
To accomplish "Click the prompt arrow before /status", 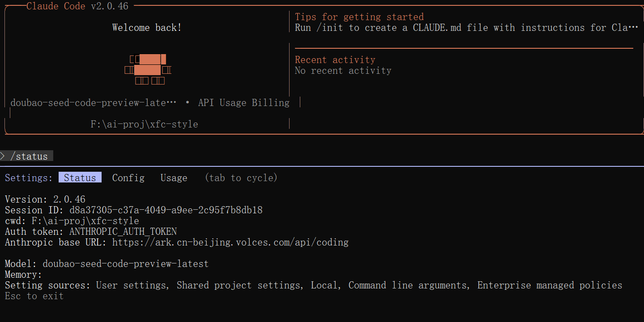I will pyautogui.click(x=4, y=156).
